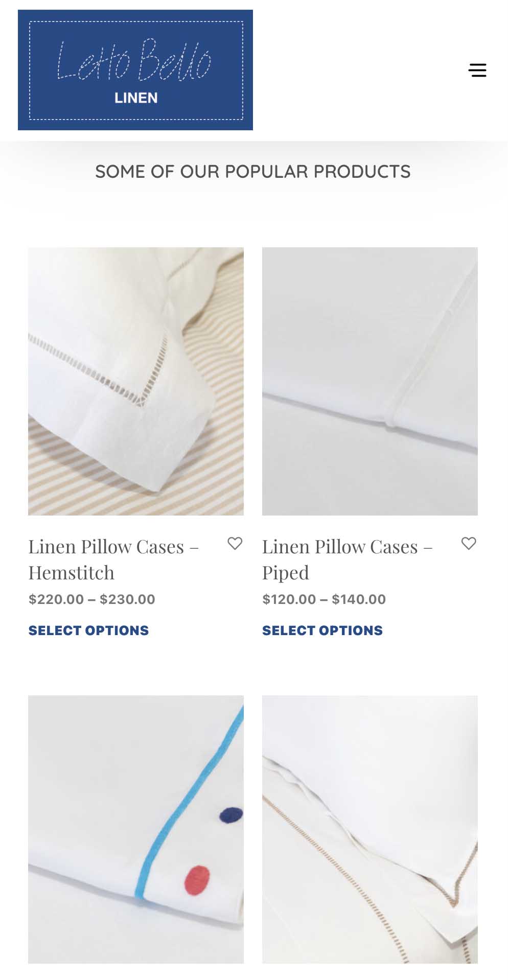Click the $120.00 – $140.00 price

324,599
